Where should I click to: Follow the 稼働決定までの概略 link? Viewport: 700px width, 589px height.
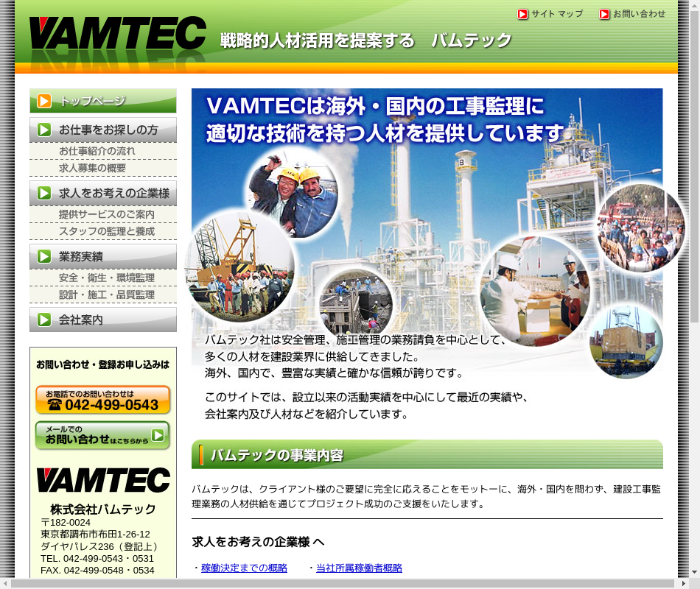pos(244,568)
